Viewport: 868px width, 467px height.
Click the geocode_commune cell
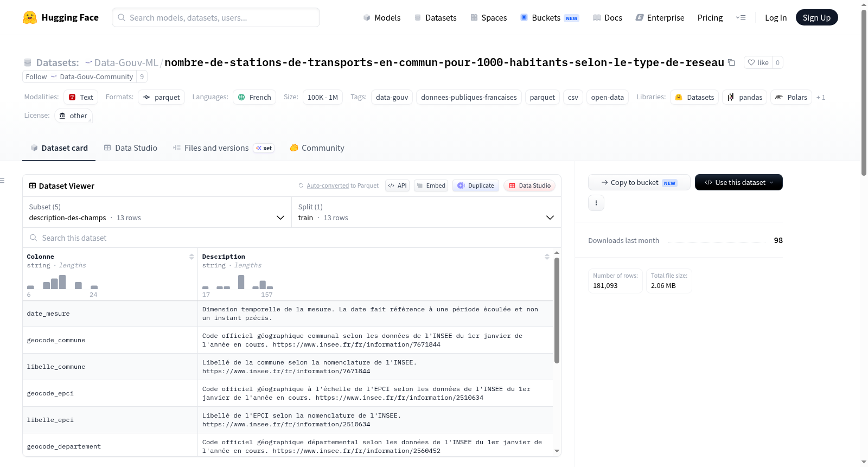click(110, 340)
